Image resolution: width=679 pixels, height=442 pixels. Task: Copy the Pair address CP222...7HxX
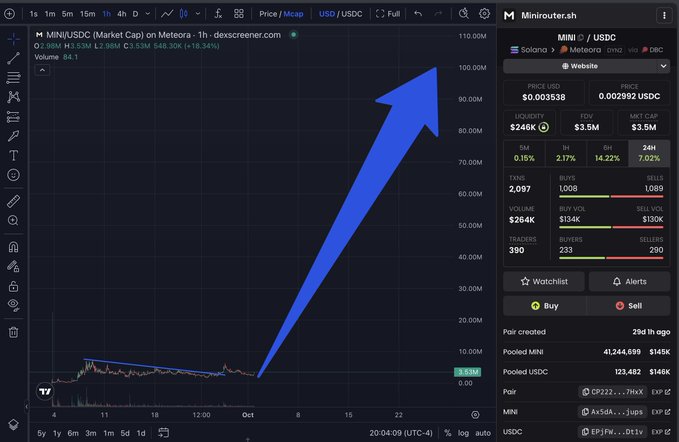tap(612, 392)
